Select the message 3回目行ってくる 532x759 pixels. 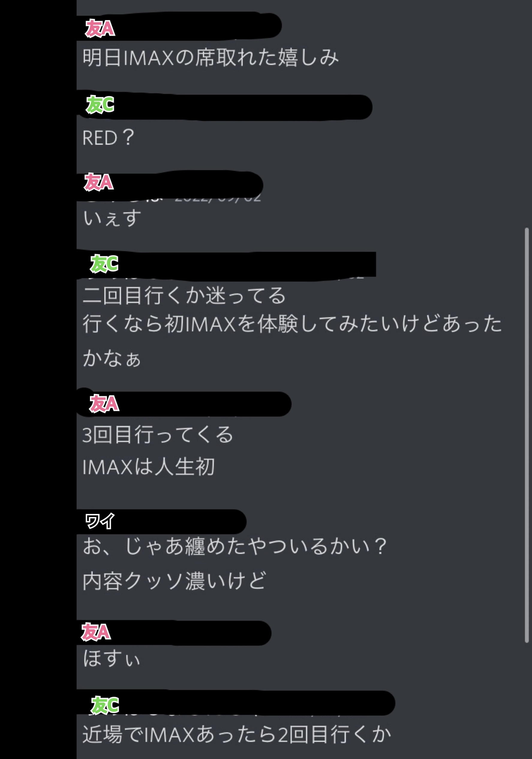158,434
